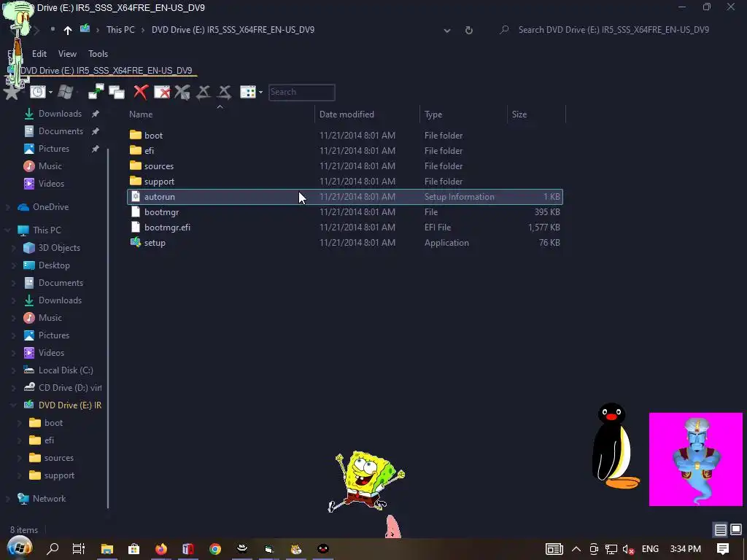Open the Start button on taskbar
747x560 pixels.
coord(19,548)
